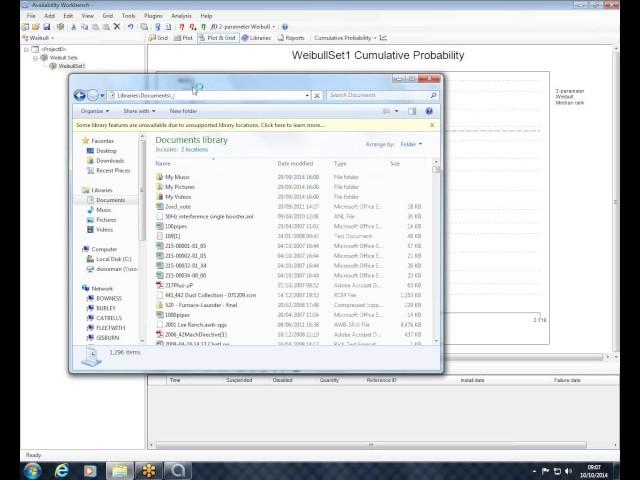
Task: Click the 2 locations link under Documents library
Action: [x=194, y=150]
